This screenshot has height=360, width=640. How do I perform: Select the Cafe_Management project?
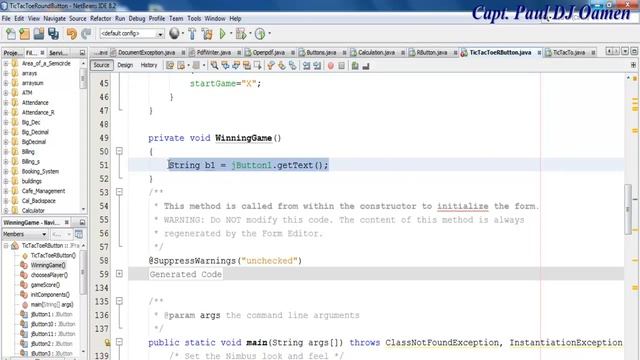[43, 191]
